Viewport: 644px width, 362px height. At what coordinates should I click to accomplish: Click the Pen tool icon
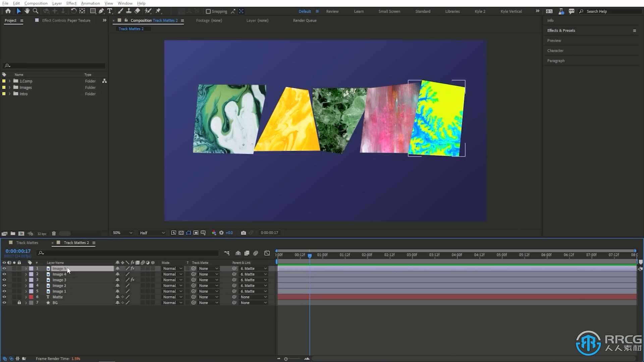[101, 11]
